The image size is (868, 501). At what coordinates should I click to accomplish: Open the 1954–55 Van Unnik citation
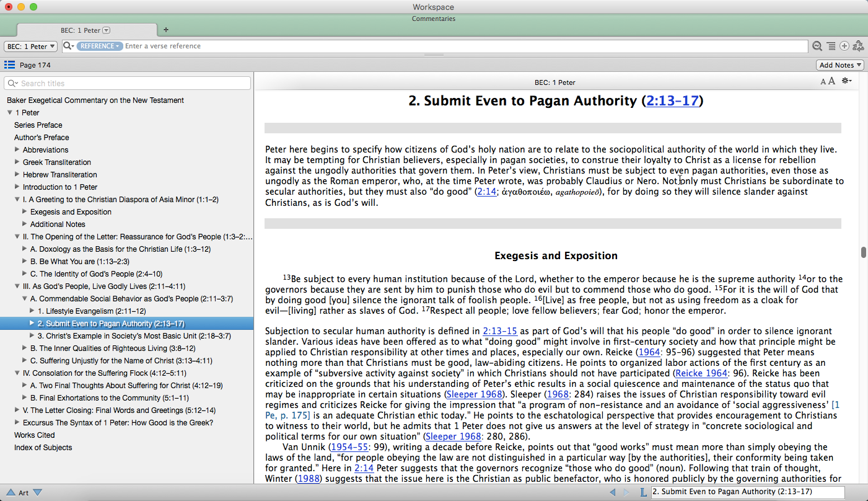pyautogui.click(x=350, y=447)
